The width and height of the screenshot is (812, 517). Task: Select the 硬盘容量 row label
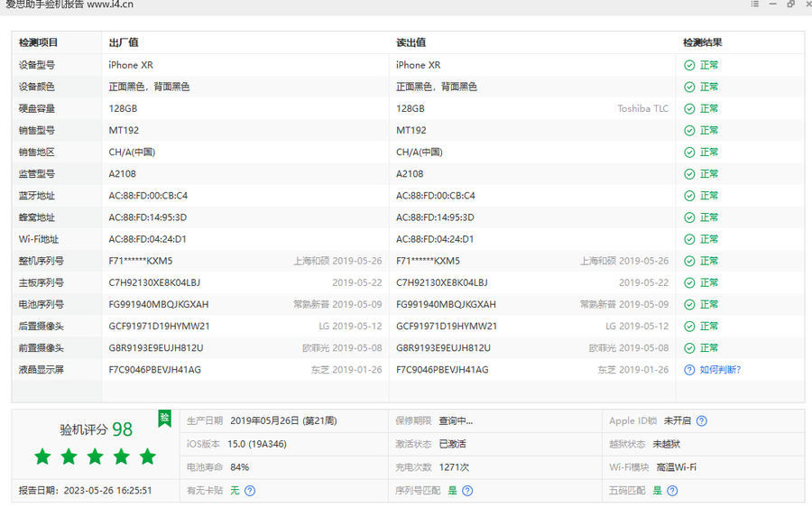[x=37, y=109]
